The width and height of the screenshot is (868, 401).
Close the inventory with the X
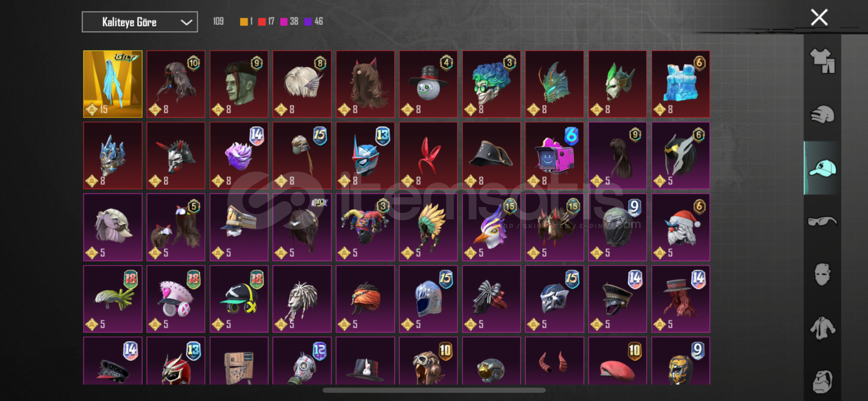point(819,17)
